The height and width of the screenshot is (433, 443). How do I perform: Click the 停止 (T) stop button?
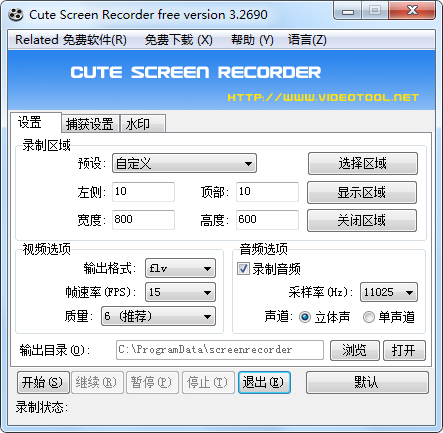pos(208,382)
